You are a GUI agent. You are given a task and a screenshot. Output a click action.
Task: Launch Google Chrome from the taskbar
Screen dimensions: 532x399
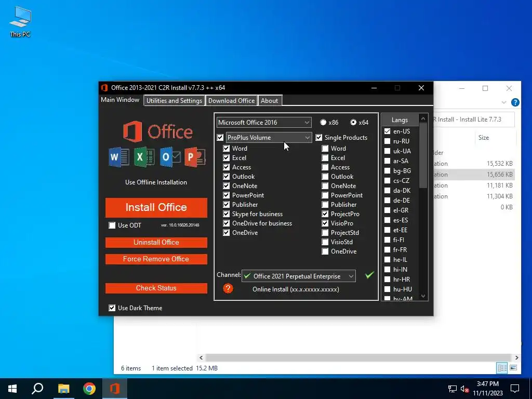89,389
